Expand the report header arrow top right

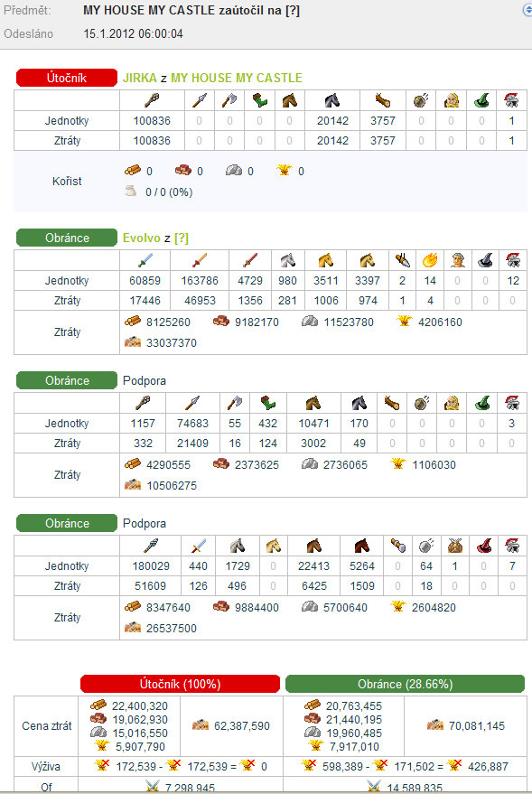[527, 10]
